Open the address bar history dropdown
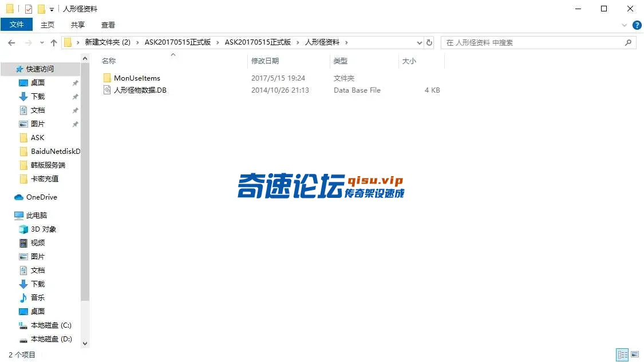Viewport: 644px width, 362px height. (419, 43)
